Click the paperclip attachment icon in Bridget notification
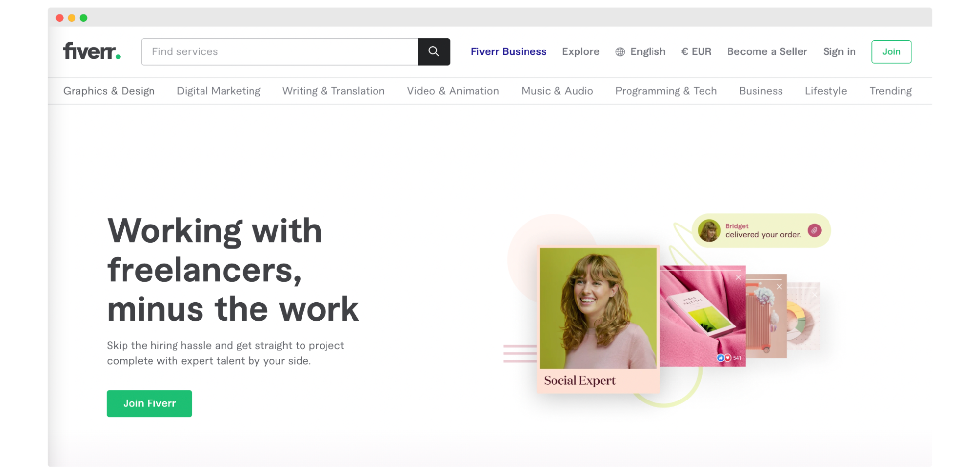Viewport: 980px width, 475px height. pos(814,230)
